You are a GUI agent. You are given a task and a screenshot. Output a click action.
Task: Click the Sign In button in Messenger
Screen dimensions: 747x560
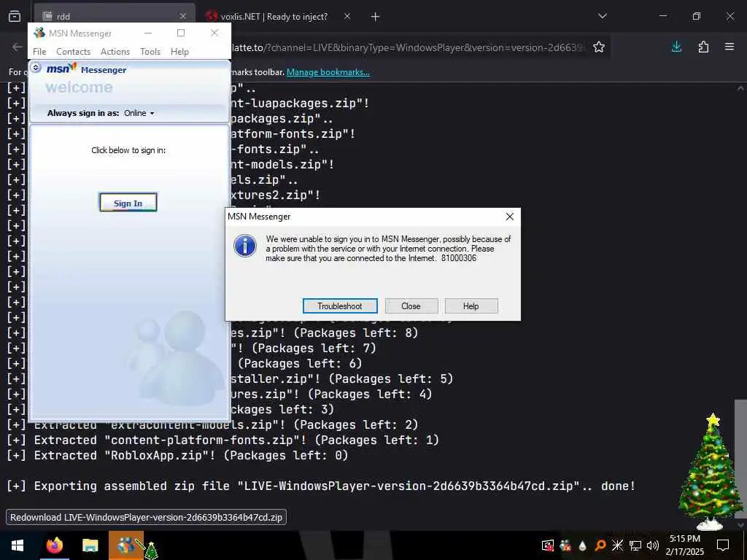128,203
